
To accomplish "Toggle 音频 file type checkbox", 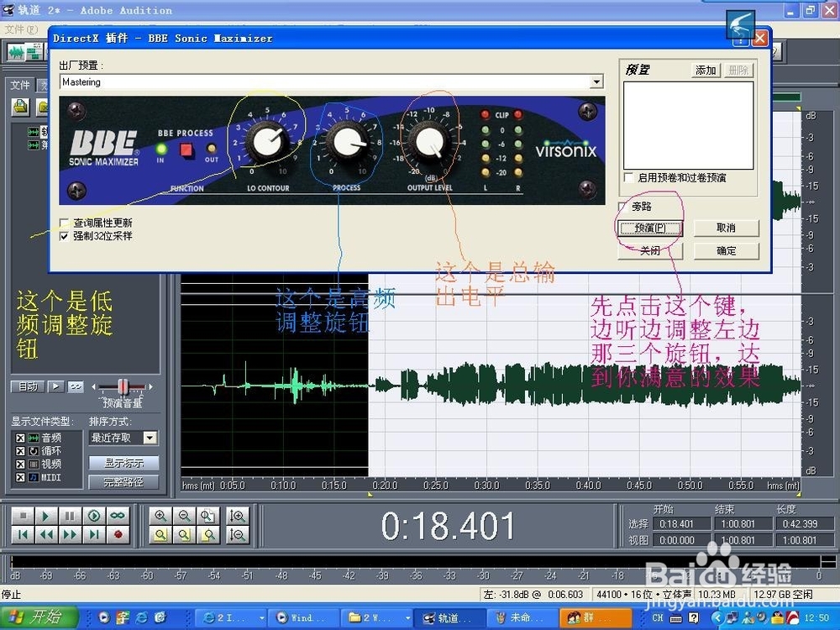I will [20, 438].
